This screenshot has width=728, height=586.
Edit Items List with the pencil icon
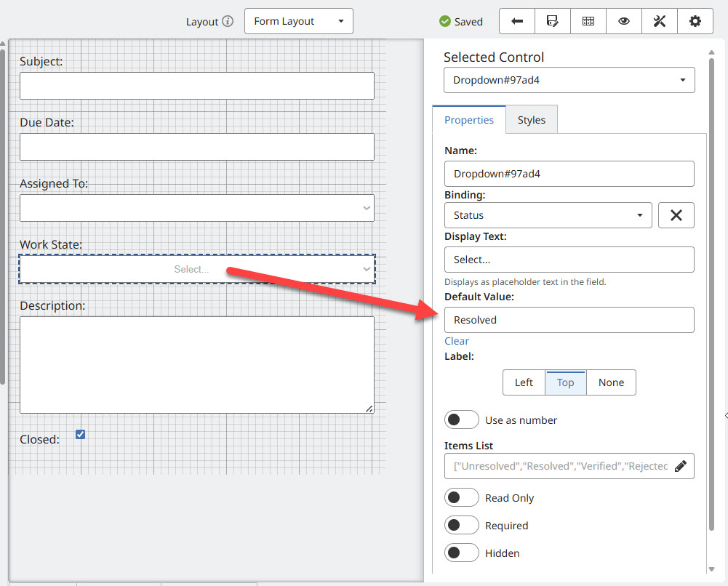[681, 466]
